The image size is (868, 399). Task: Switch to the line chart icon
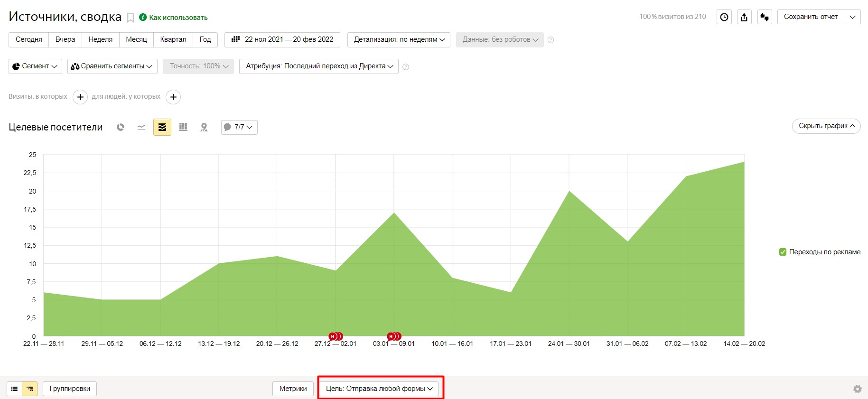(x=141, y=127)
